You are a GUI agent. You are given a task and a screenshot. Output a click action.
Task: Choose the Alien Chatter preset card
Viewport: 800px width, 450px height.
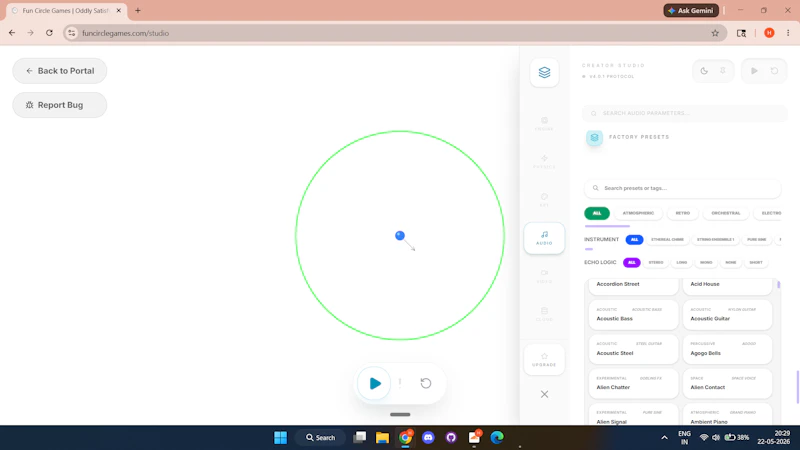[x=634, y=384]
